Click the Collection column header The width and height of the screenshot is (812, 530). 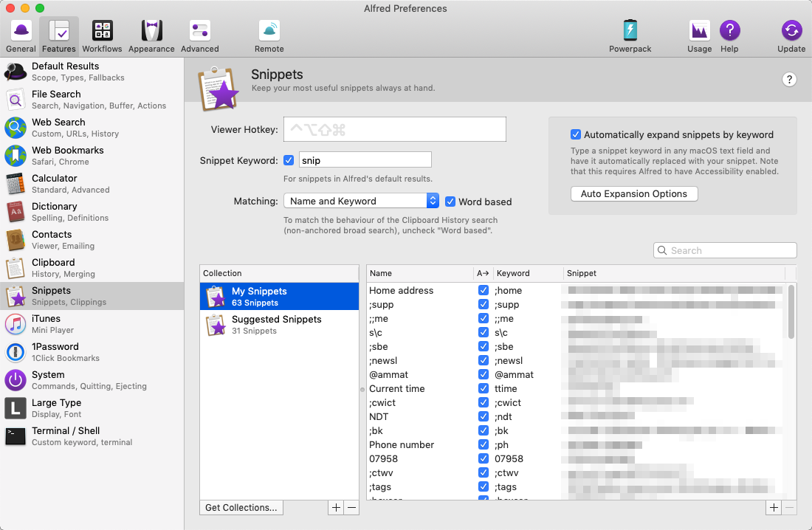click(279, 273)
